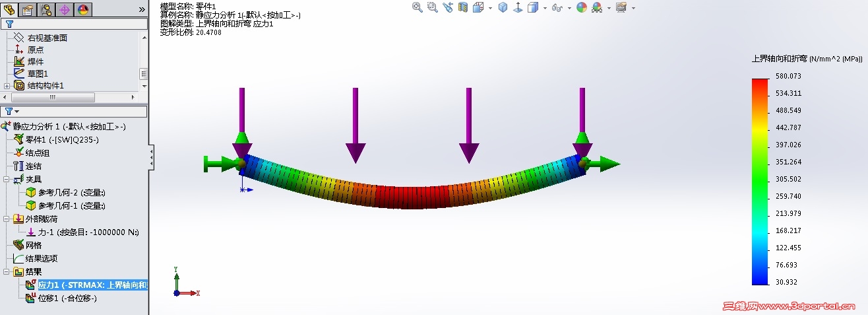This screenshot has width=868, height=315.
Task: Open the FeatureManager design tree tab
Action: pyautogui.click(x=9, y=9)
